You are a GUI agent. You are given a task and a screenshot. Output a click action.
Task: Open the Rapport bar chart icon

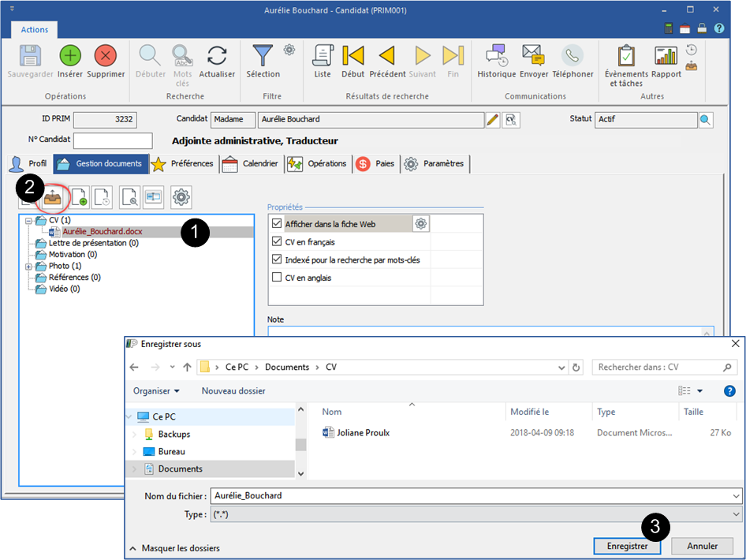click(x=666, y=56)
